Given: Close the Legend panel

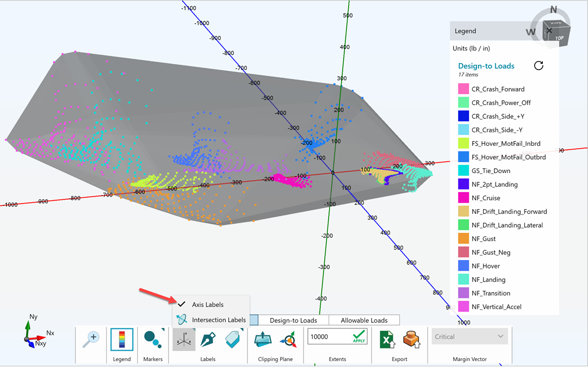Looking at the screenshot, I should [x=549, y=31].
